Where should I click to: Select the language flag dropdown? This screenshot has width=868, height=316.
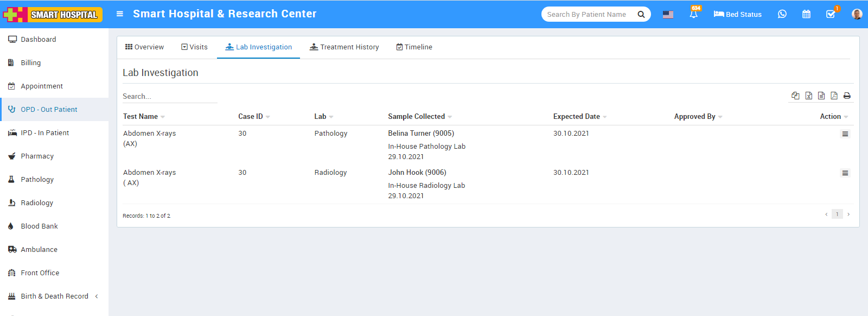(x=668, y=15)
